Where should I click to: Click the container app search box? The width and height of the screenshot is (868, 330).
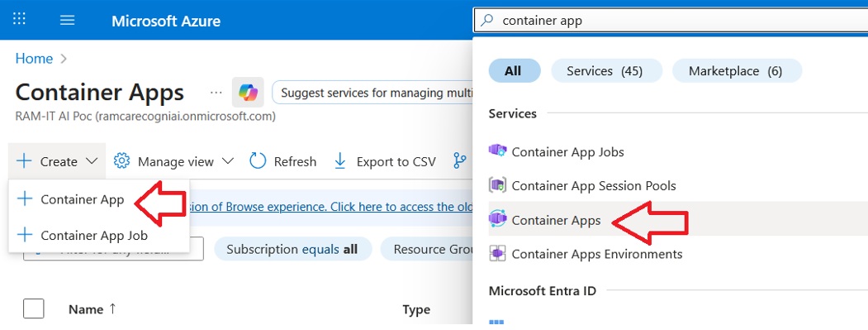point(671,21)
